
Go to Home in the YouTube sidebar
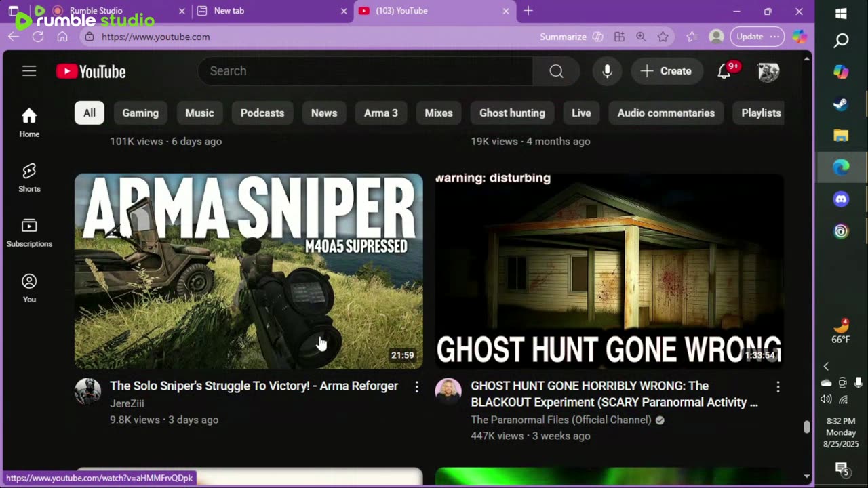tap(29, 123)
